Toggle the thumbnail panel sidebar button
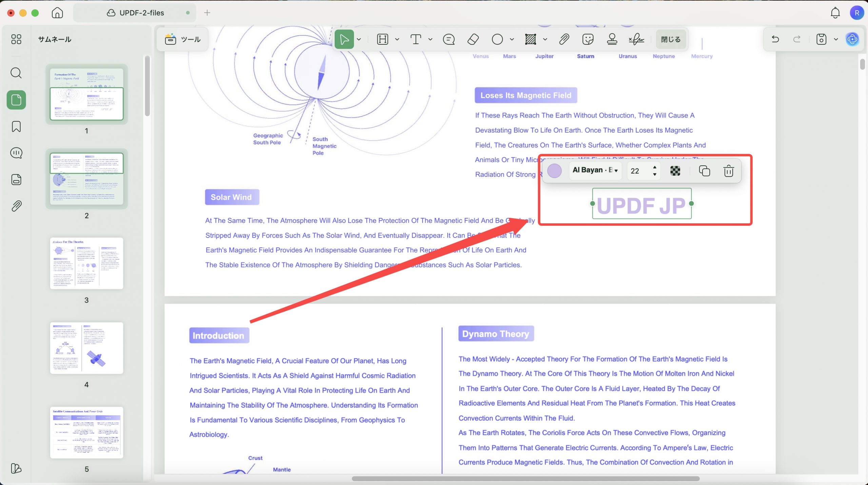868x485 pixels. (16, 100)
